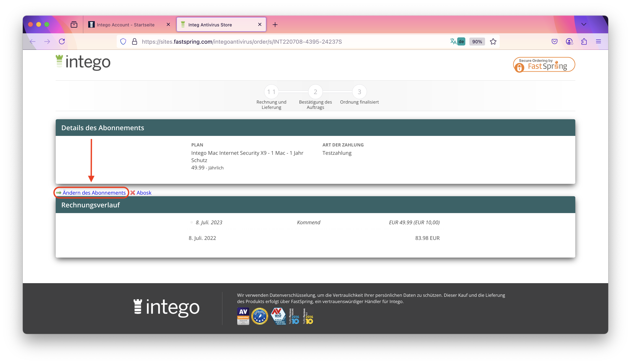
Task: Click the 90% zoom level indicator
Action: pos(477,41)
